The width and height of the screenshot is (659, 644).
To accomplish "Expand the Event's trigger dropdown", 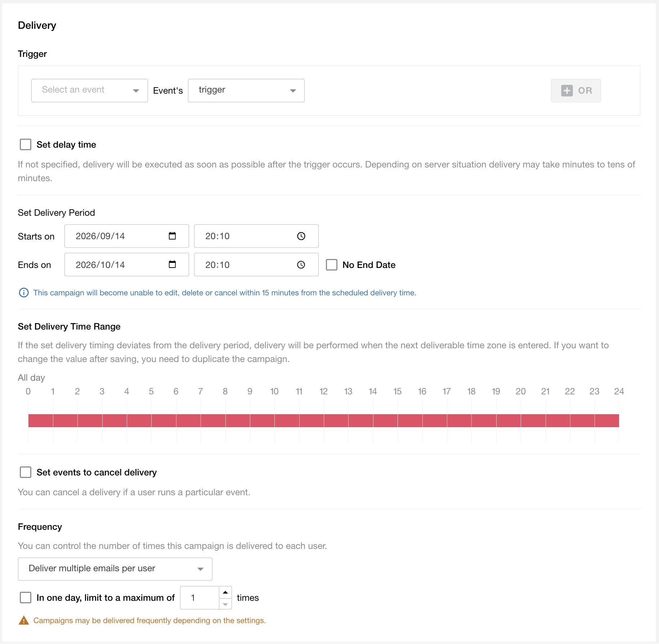I will [x=246, y=90].
